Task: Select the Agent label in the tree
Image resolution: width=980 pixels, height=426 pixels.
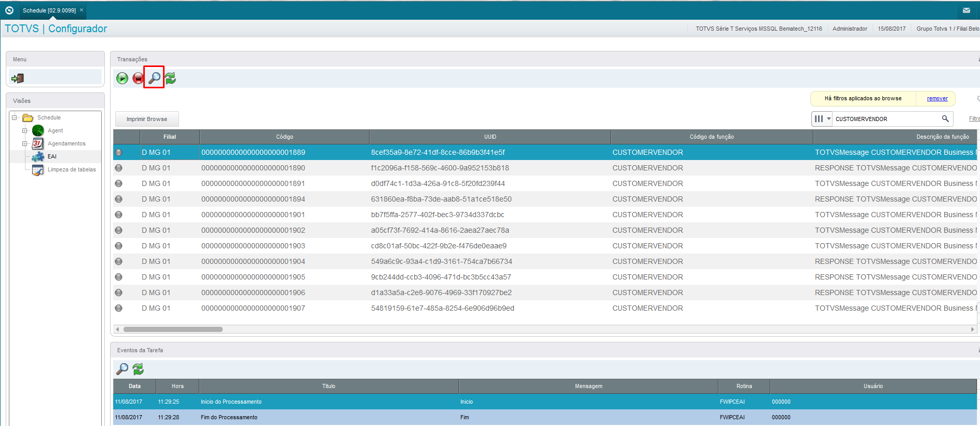Action: tap(55, 130)
